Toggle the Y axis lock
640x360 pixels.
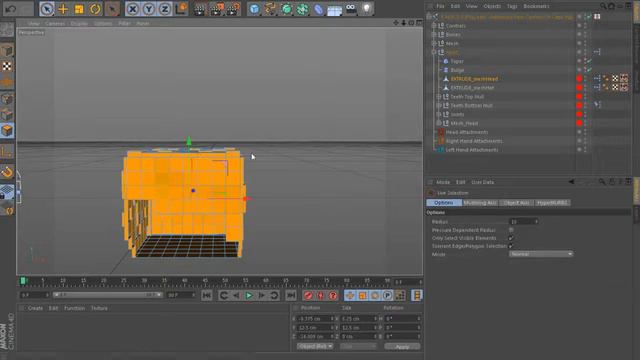(x=149, y=9)
